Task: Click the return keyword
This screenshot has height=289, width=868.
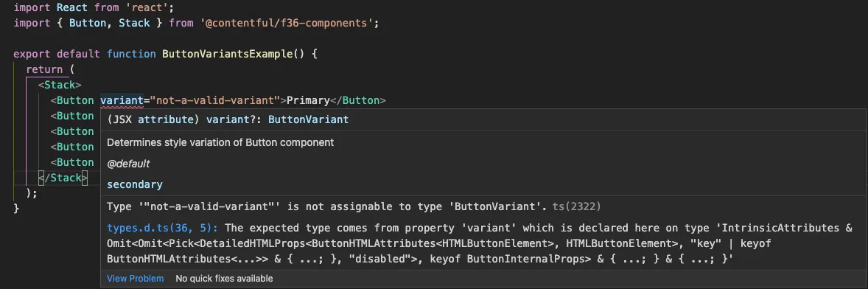Action: tap(44, 70)
